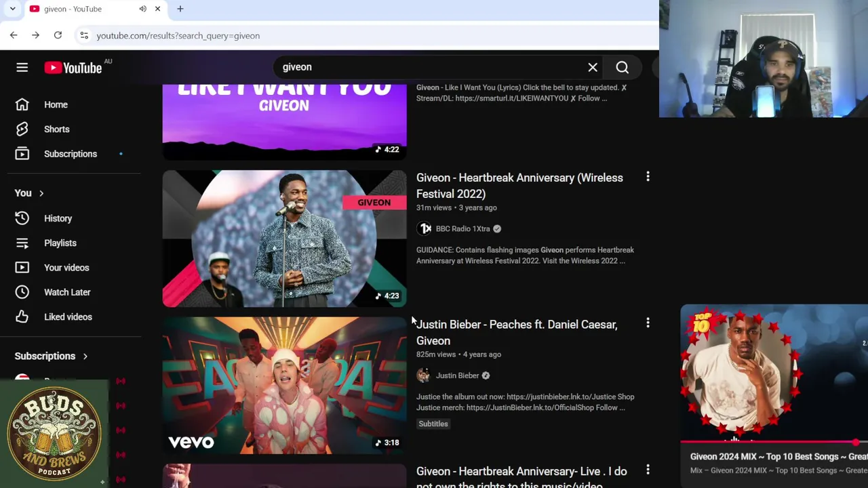Click the History clock icon
868x488 pixels.
coord(22,218)
